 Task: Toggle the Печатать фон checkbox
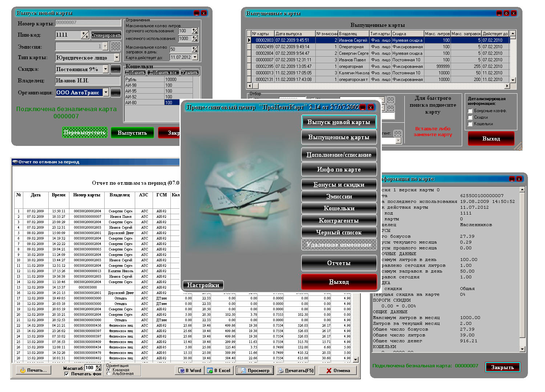tap(66, 374)
